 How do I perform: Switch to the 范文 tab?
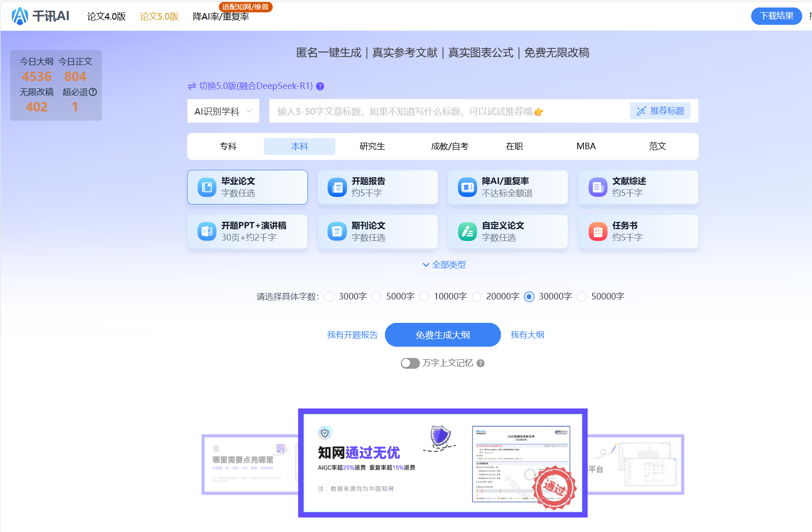[658, 146]
